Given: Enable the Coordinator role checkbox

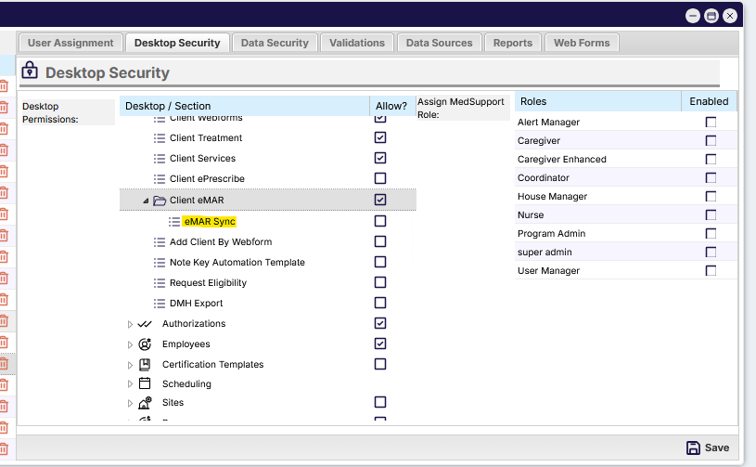Looking at the screenshot, I should coord(711,178).
